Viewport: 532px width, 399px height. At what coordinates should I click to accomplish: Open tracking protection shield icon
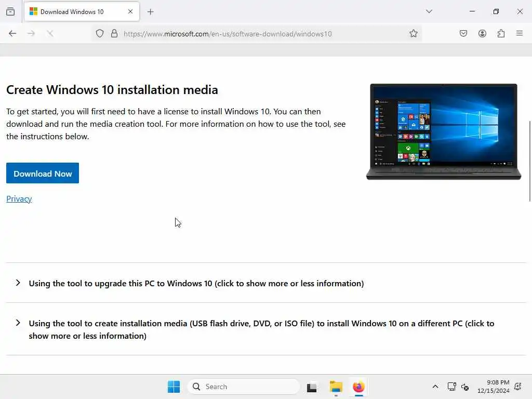click(100, 34)
